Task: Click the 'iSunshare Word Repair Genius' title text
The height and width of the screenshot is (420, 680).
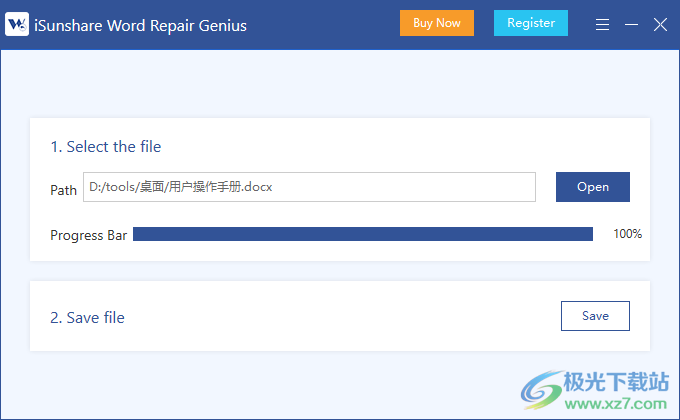Action: point(141,26)
